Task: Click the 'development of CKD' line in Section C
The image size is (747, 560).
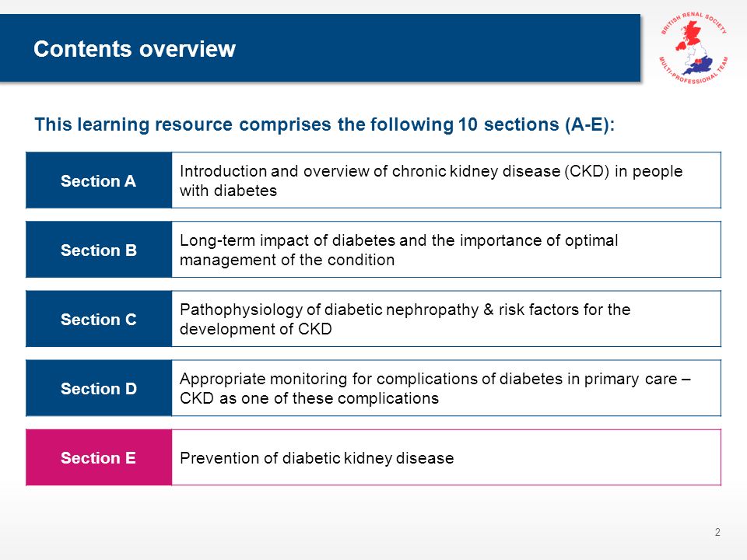Action: click(x=256, y=329)
